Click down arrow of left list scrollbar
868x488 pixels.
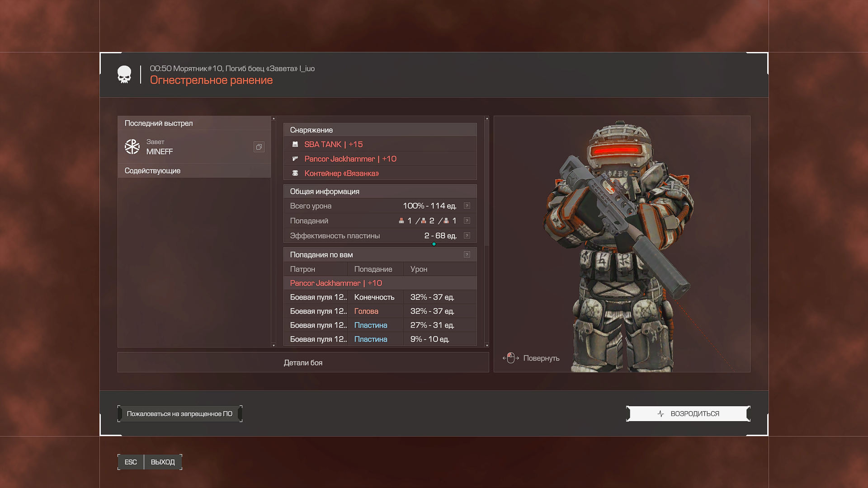[274, 345]
